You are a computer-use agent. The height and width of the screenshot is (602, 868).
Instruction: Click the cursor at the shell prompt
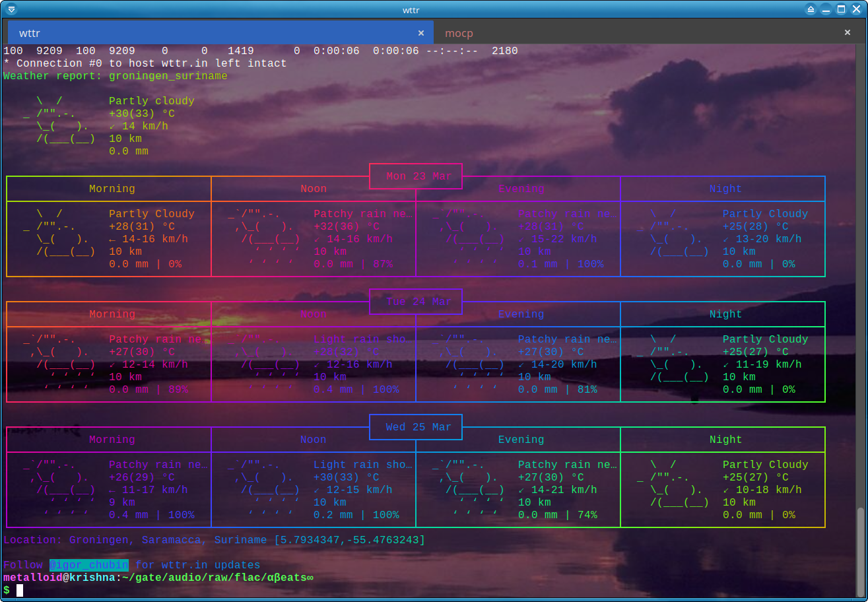(20, 590)
